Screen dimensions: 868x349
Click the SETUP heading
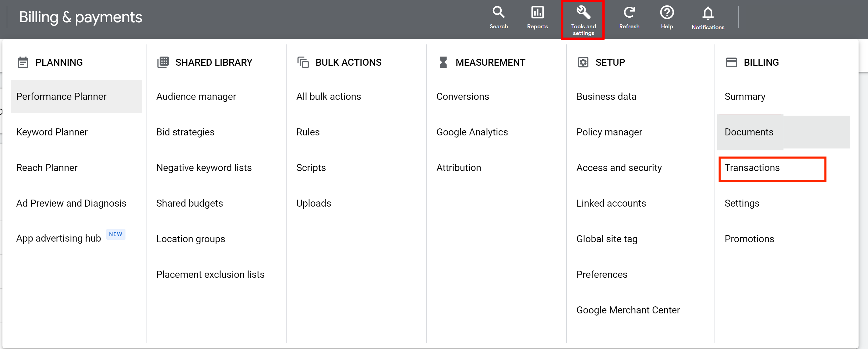point(610,62)
